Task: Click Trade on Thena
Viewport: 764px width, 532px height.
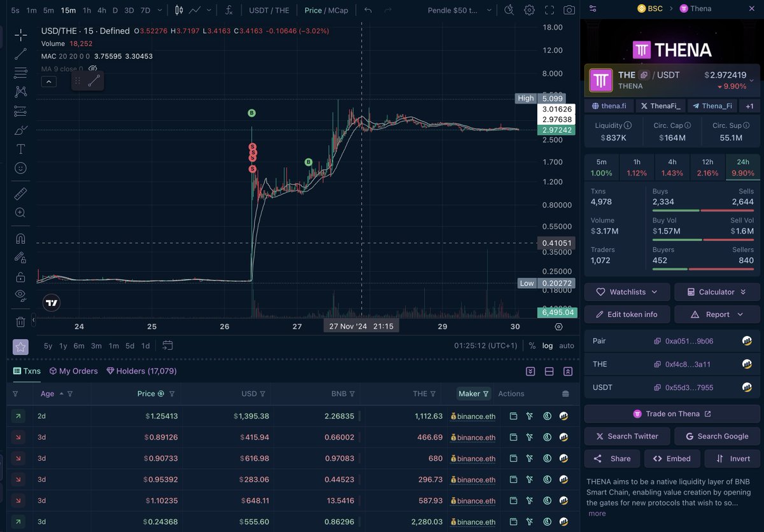Action: (672, 414)
